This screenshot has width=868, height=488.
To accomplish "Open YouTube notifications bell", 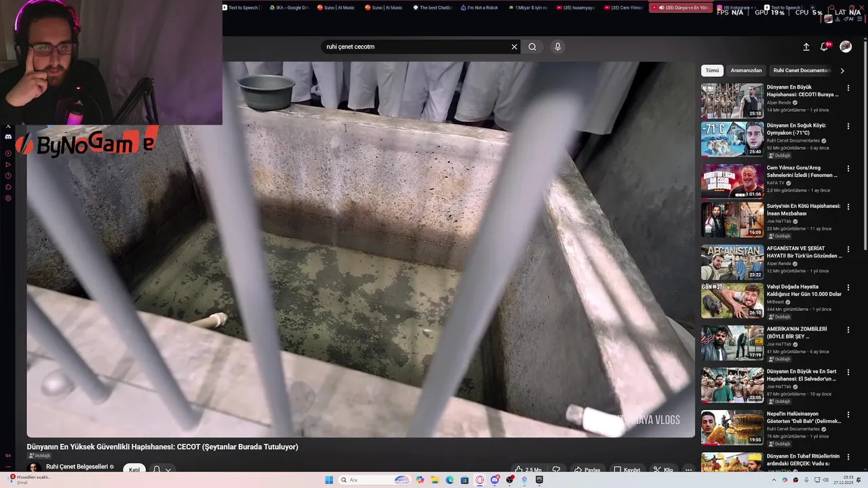I will (x=824, y=47).
